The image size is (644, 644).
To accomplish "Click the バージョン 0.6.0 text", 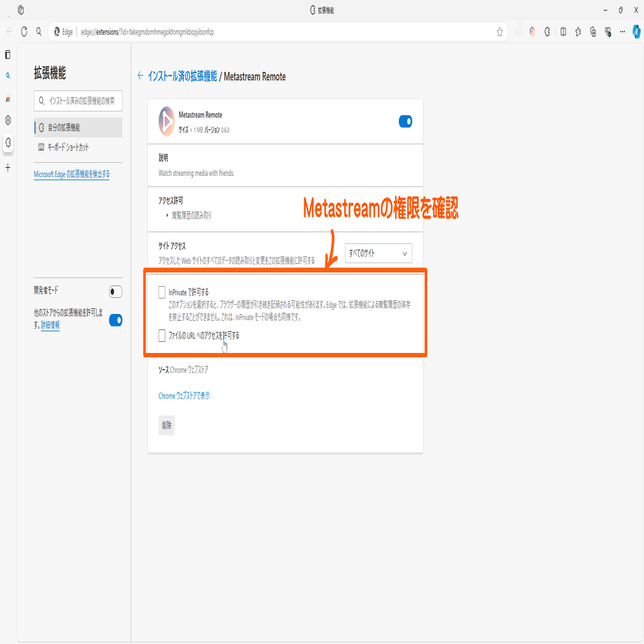I will pos(217,130).
